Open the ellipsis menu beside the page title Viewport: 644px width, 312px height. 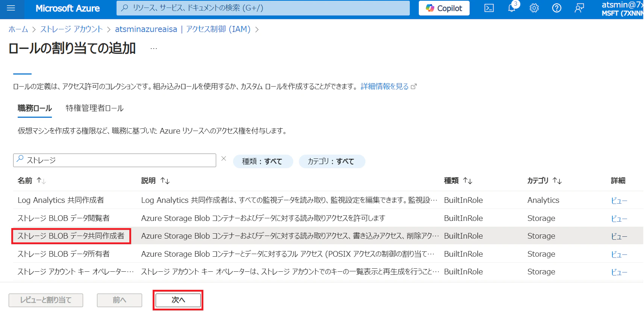click(154, 49)
